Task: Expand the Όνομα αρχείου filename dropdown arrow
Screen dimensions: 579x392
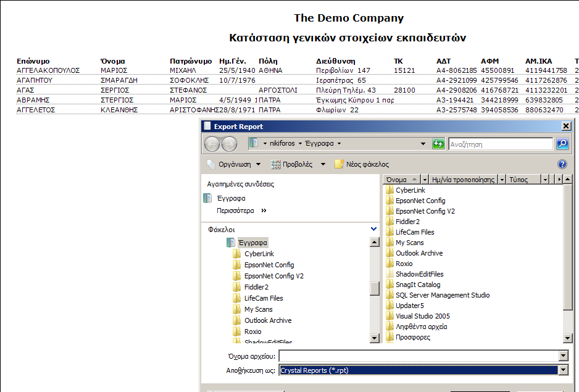Action: (562, 356)
